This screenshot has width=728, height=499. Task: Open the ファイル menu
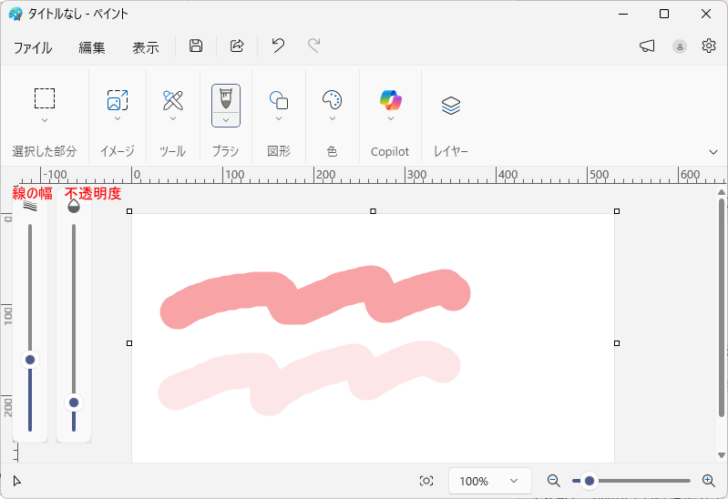33,47
